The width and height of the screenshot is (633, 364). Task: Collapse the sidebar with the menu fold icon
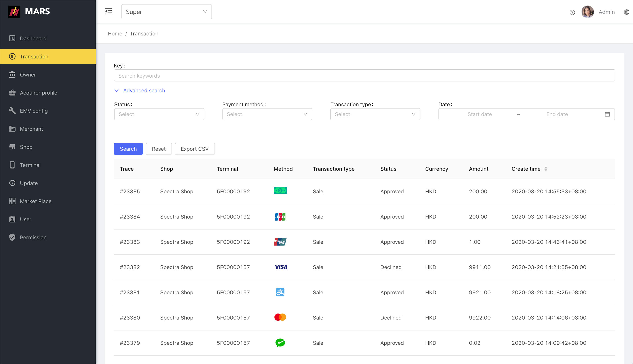point(108,11)
